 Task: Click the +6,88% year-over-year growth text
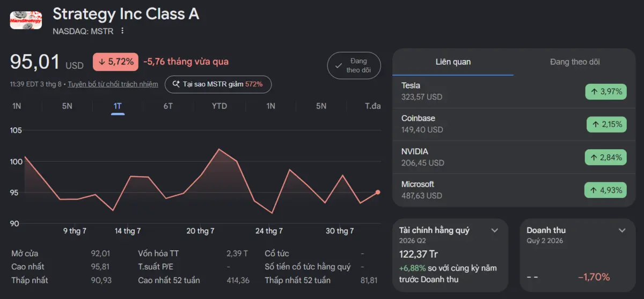click(x=413, y=267)
